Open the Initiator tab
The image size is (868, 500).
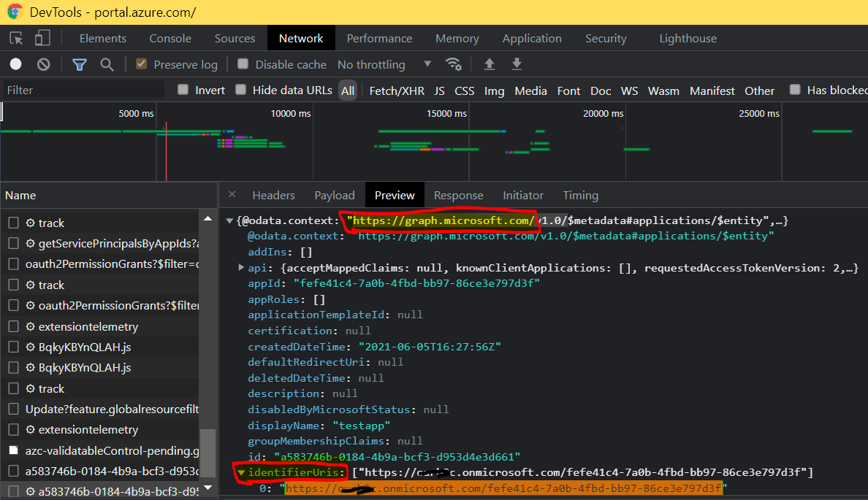coord(523,195)
